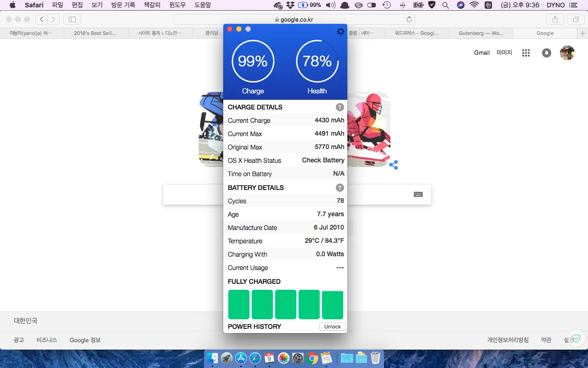The width and height of the screenshot is (588, 368).
Task: Open Chrome from the Dock
Action: click(x=312, y=358)
